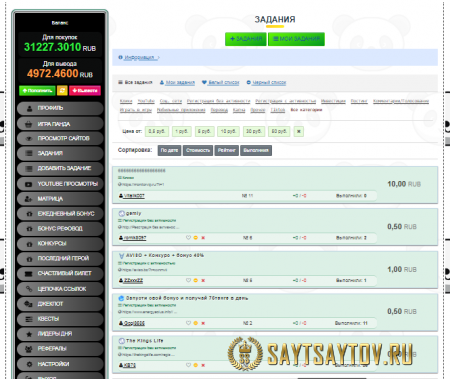This screenshot has width=450, height=379.
Task: Select the 50 руб. price filter
Action: click(x=279, y=131)
